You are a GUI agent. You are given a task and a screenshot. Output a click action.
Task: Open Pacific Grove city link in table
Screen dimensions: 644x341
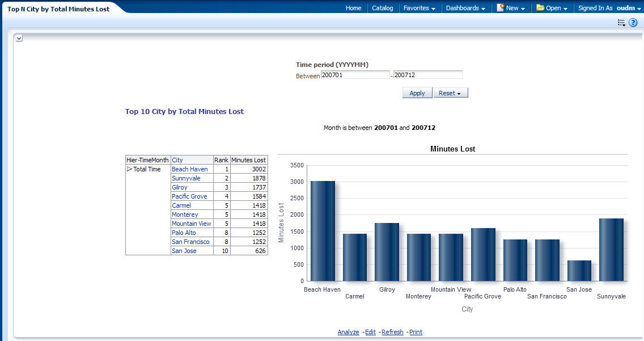[x=189, y=196]
